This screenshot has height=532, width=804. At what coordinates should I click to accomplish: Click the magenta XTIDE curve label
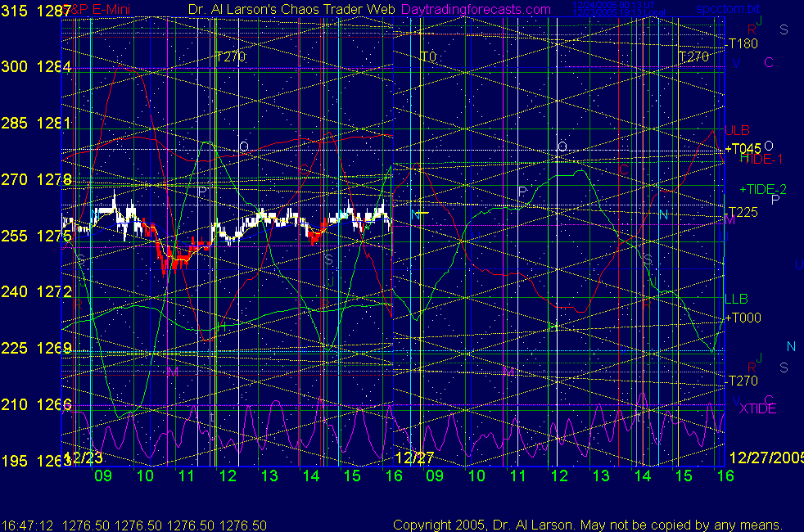[757, 408]
